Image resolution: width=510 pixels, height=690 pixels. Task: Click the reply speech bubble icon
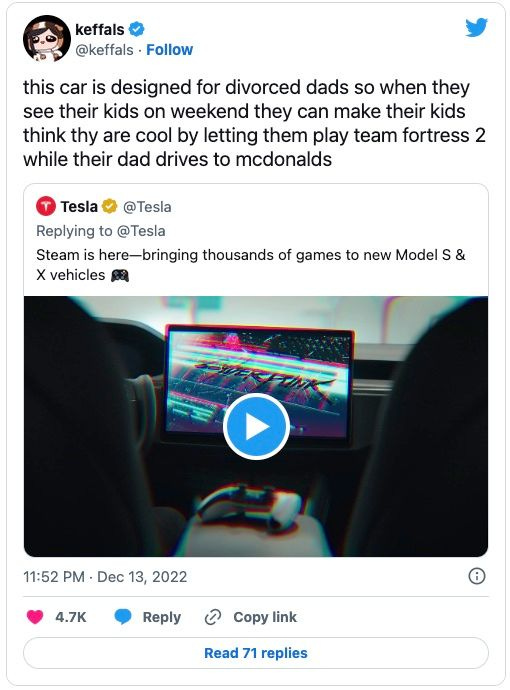[123, 617]
